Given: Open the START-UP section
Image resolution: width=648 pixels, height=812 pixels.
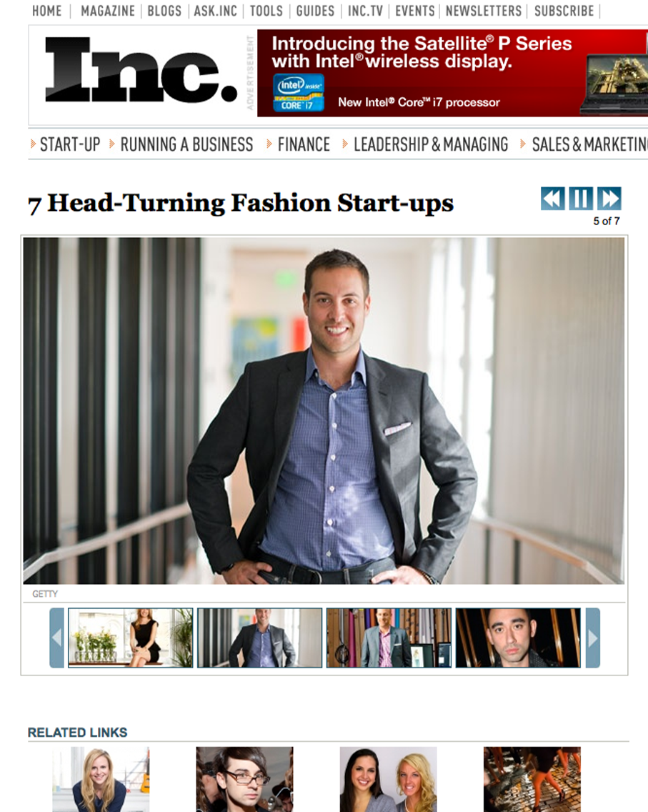Looking at the screenshot, I should (x=70, y=144).
